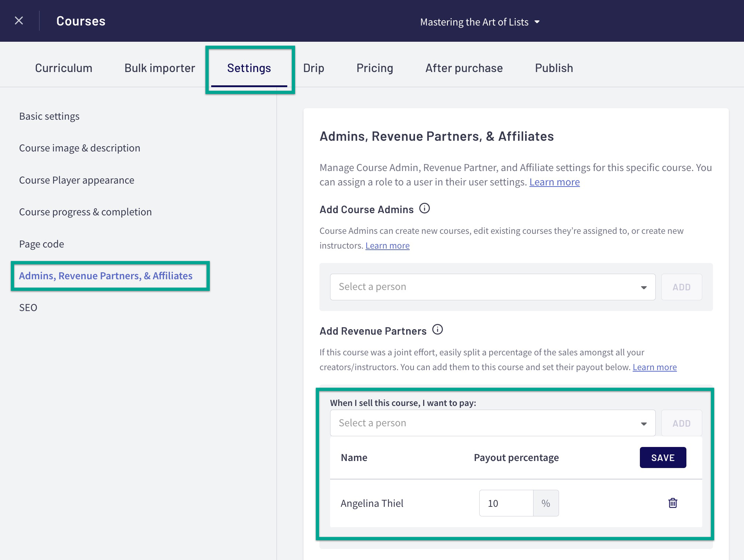Open the Pricing tab
Screen dimensions: 744x560
(374, 68)
